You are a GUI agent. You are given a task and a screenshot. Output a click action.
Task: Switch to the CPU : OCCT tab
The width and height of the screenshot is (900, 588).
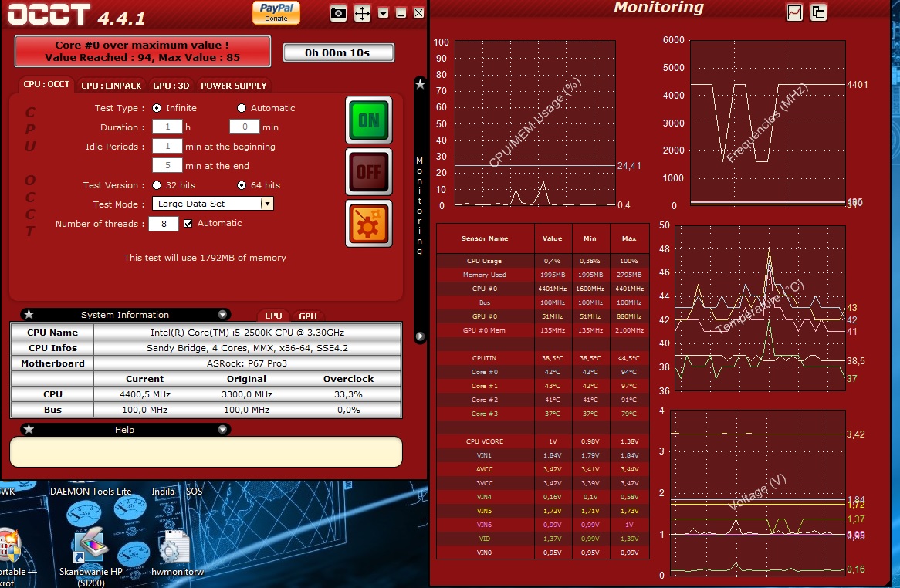46,84
